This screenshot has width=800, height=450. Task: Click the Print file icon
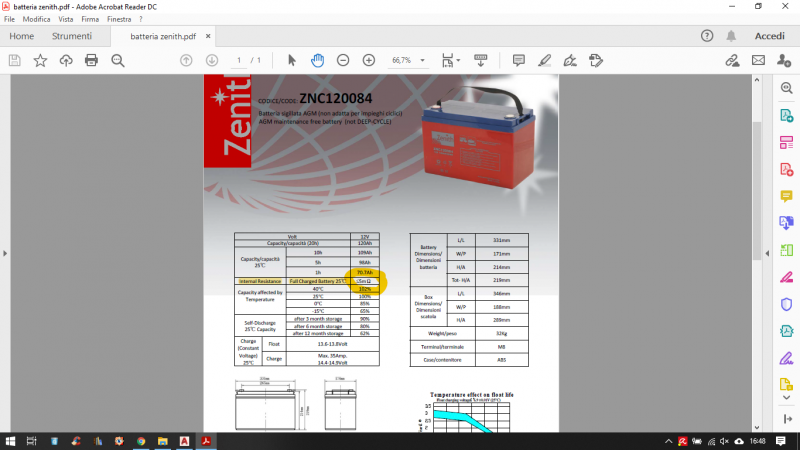(x=91, y=60)
